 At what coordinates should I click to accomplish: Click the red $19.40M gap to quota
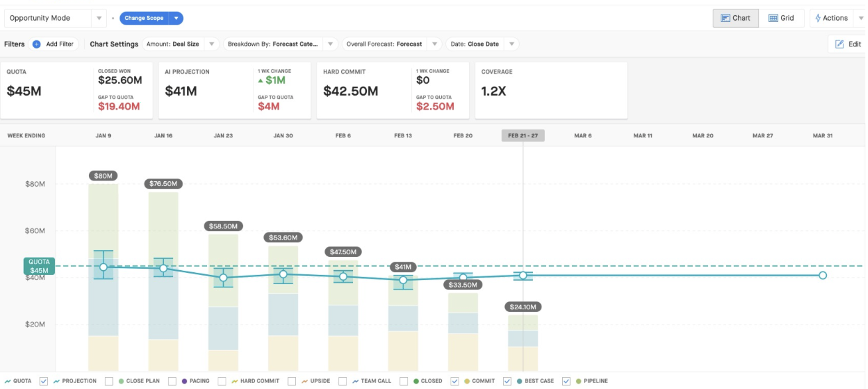119,106
